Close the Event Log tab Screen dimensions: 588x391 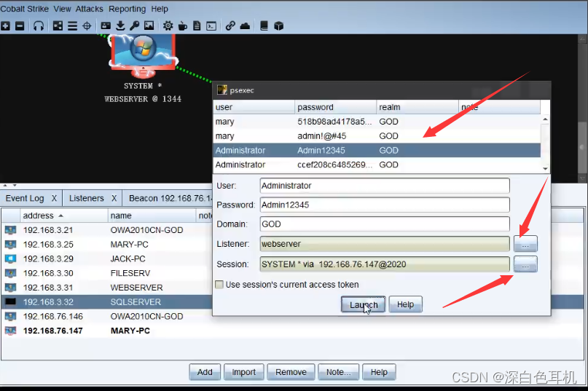[x=54, y=198]
